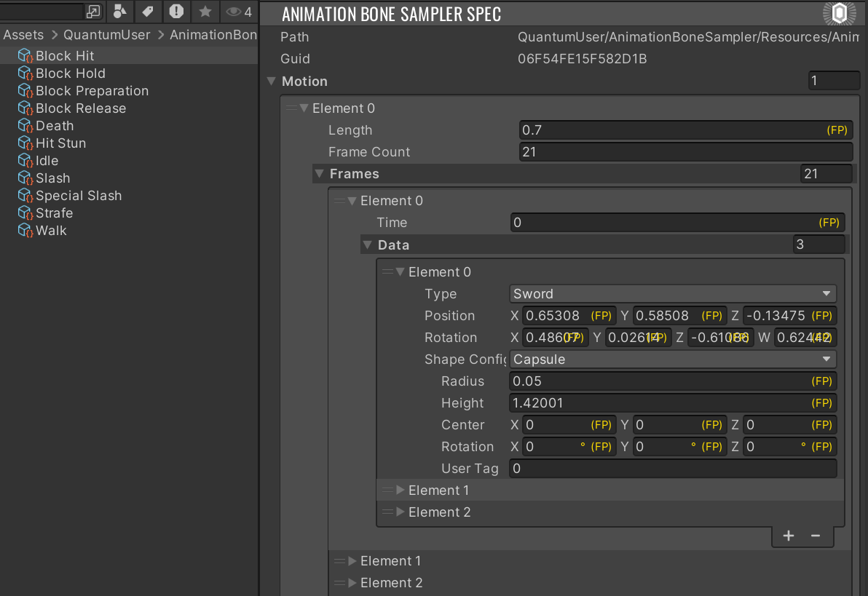
Task: Collapse the Frames array foldout
Action: point(319,174)
